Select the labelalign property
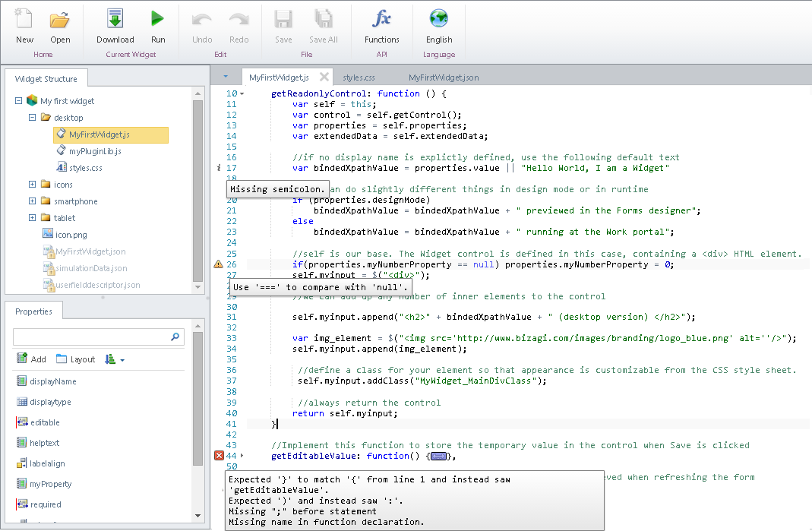812x531 pixels. pos(47,463)
